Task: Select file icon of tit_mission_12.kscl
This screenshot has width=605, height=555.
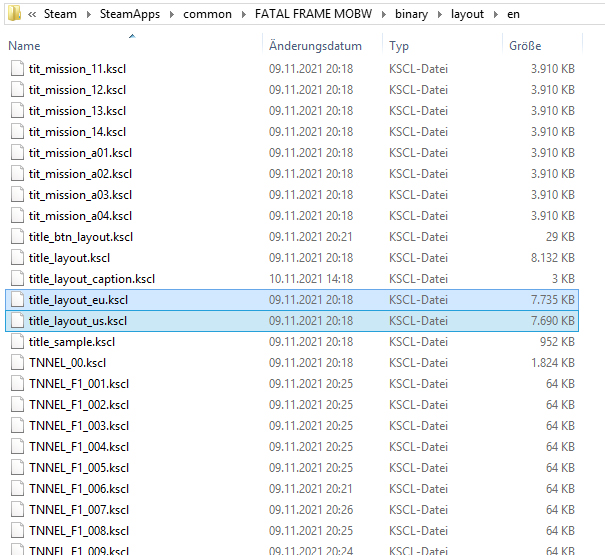Action: pos(17,90)
